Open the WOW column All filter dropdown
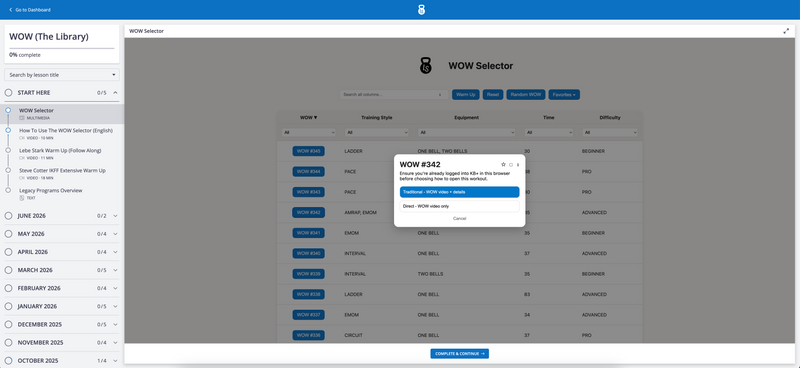 pyautogui.click(x=308, y=132)
